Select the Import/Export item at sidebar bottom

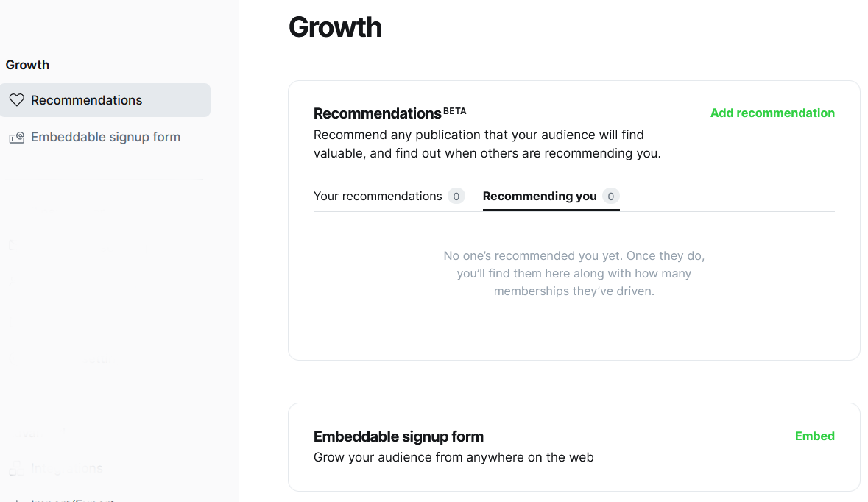pyautogui.click(x=71, y=500)
